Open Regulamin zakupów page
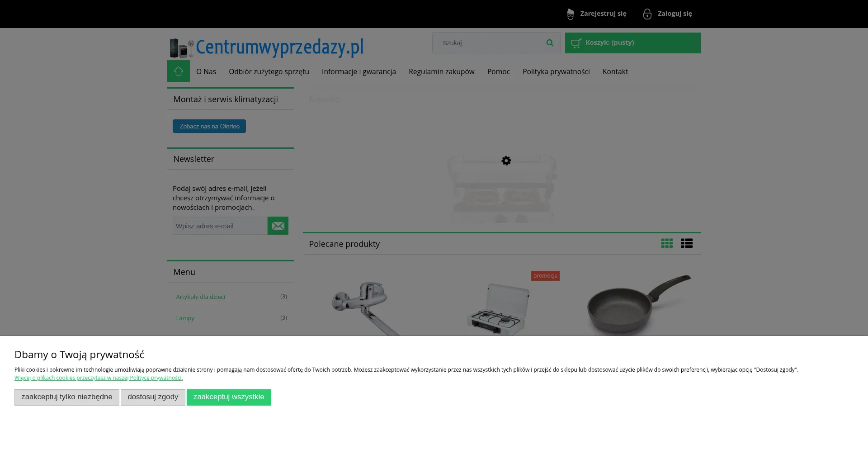 coord(442,71)
